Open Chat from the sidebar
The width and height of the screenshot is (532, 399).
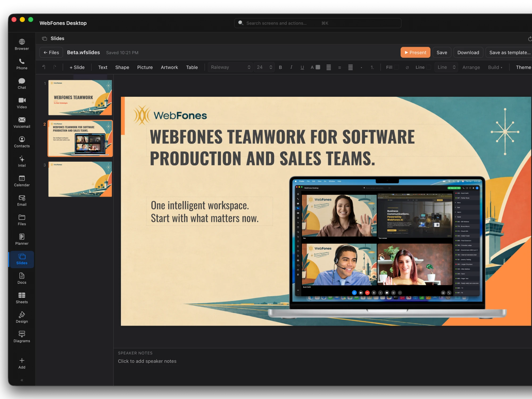(x=22, y=84)
